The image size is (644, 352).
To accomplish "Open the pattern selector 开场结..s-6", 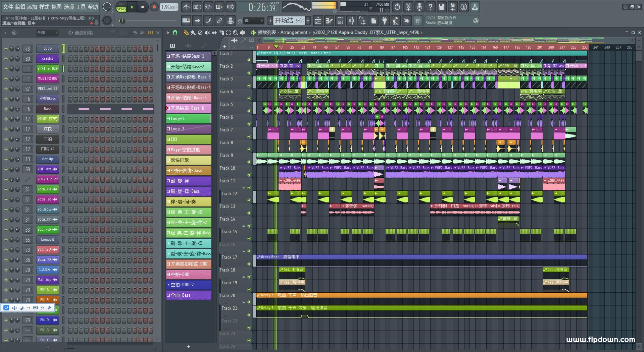I will coord(289,21).
